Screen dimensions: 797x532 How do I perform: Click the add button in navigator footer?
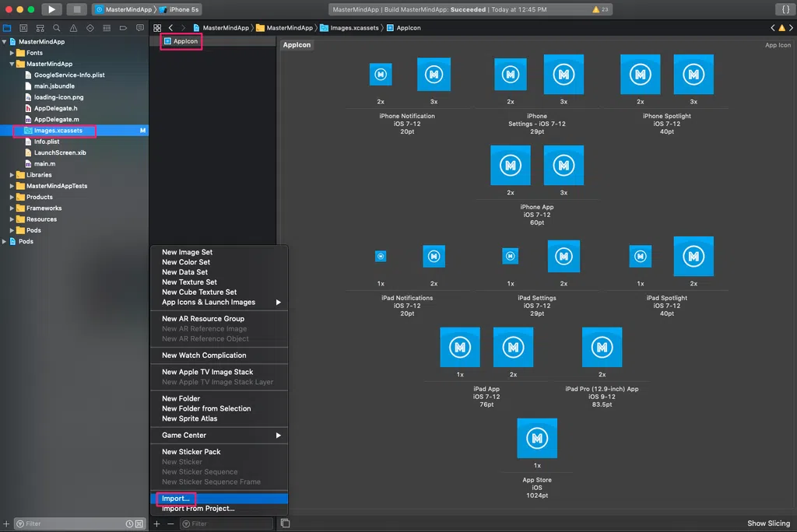tap(6, 523)
